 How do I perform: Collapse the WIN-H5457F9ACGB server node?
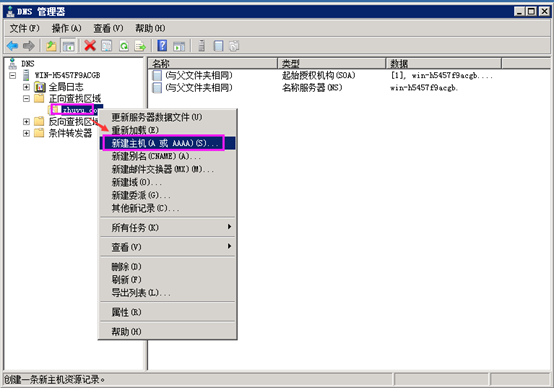point(13,75)
